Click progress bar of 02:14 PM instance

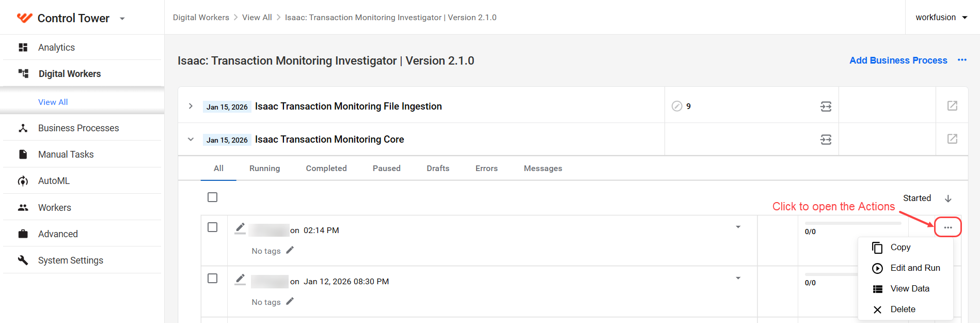(853, 223)
